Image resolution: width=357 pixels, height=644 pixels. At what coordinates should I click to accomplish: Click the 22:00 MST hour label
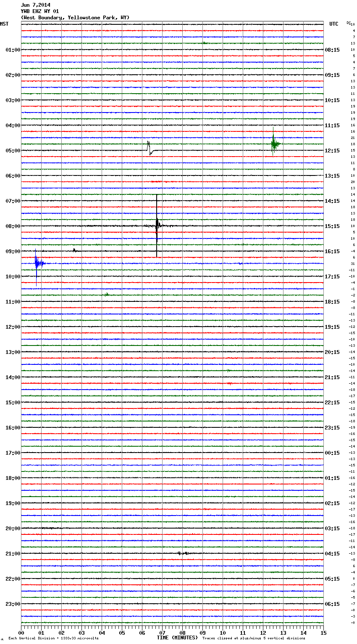[x=13, y=579]
